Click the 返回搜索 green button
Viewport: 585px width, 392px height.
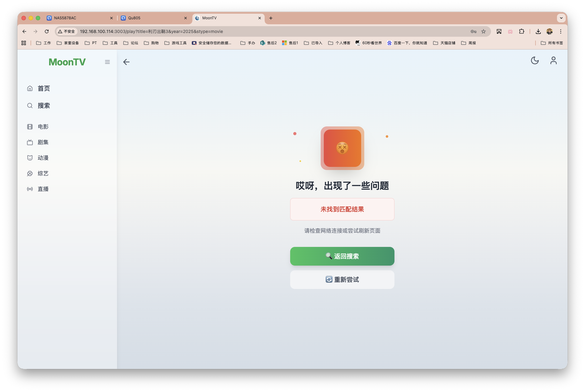coord(342,256)
